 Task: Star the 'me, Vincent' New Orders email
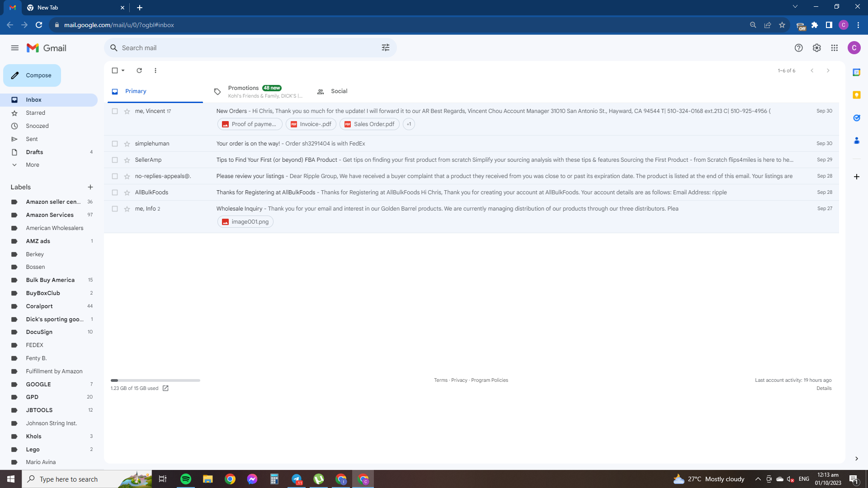click(x=127, y=111)
